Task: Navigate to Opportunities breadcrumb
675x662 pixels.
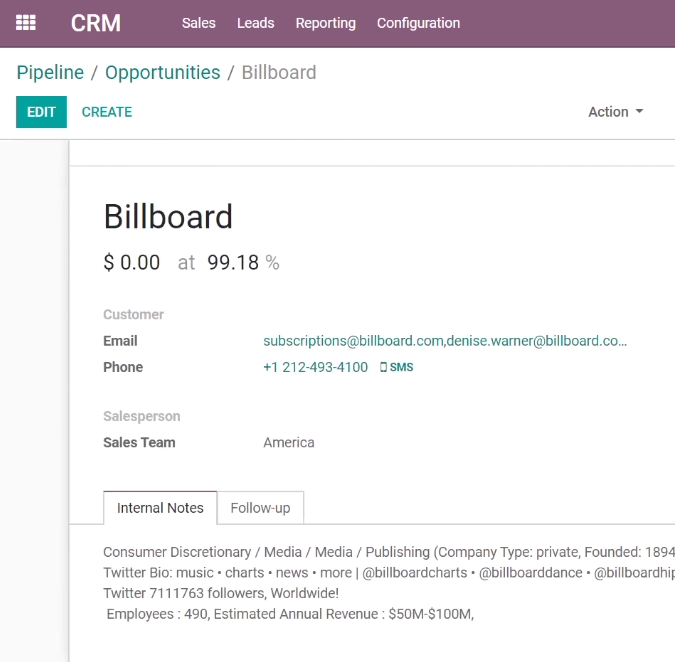Action: (x=163, y=72)
